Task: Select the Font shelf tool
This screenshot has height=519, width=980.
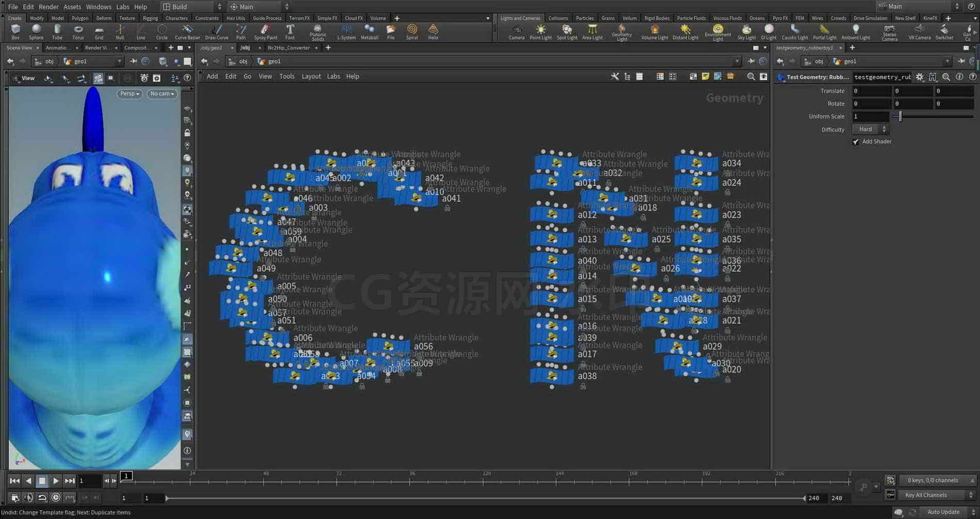Action: [290, 31]
